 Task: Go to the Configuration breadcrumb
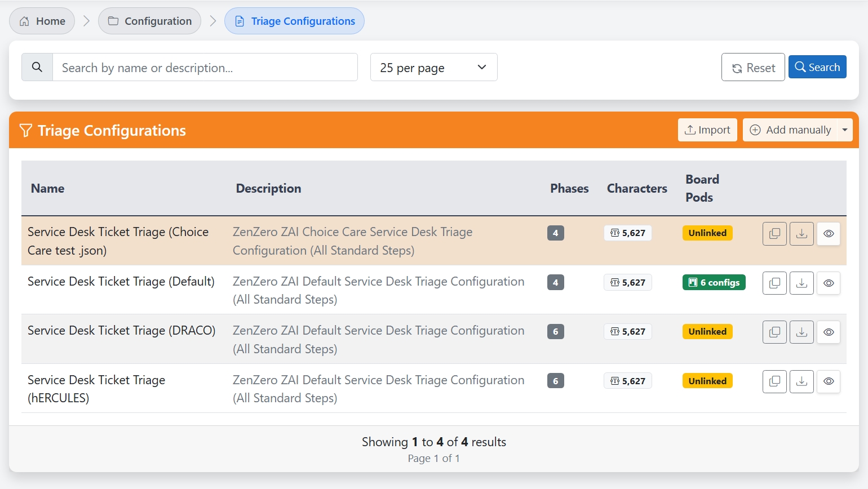149,21
